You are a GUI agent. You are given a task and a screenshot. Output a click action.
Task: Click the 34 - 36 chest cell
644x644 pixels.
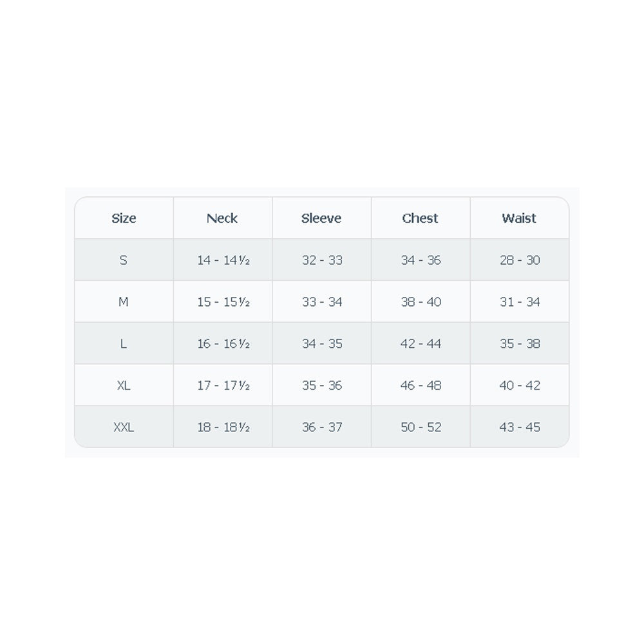click(x=421, y=260)
